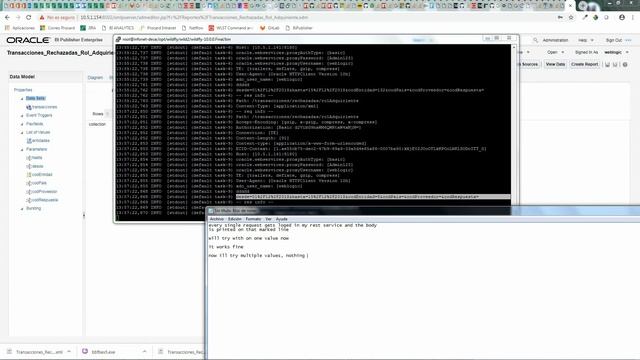This screenshot has height=360, width=640.
Task: Open Edición menu in Notepad
Action: 235,219
